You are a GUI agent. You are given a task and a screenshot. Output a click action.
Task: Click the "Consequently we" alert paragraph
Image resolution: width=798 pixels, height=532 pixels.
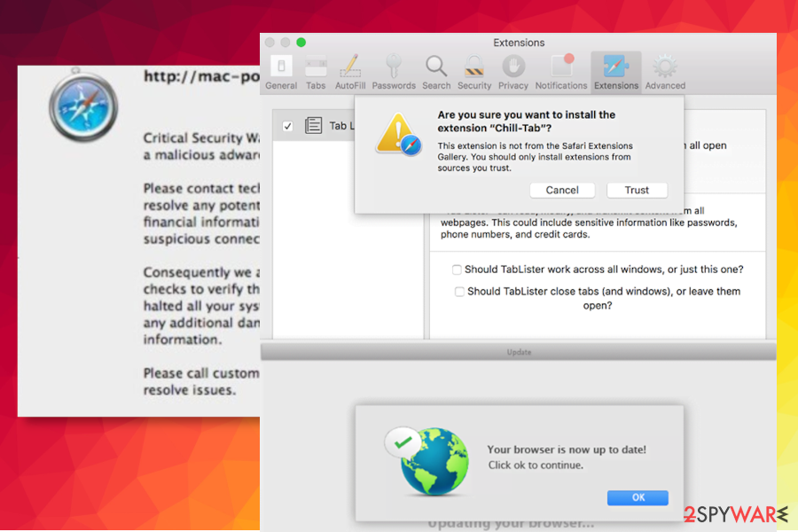(201, 305)
